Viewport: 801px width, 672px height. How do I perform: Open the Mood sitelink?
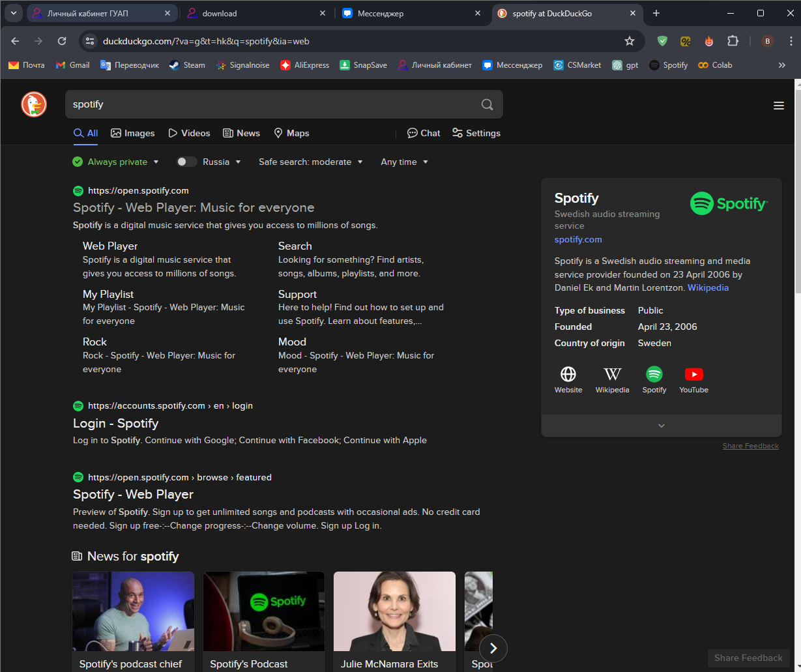pyautogui.click(x=292, y=342)
